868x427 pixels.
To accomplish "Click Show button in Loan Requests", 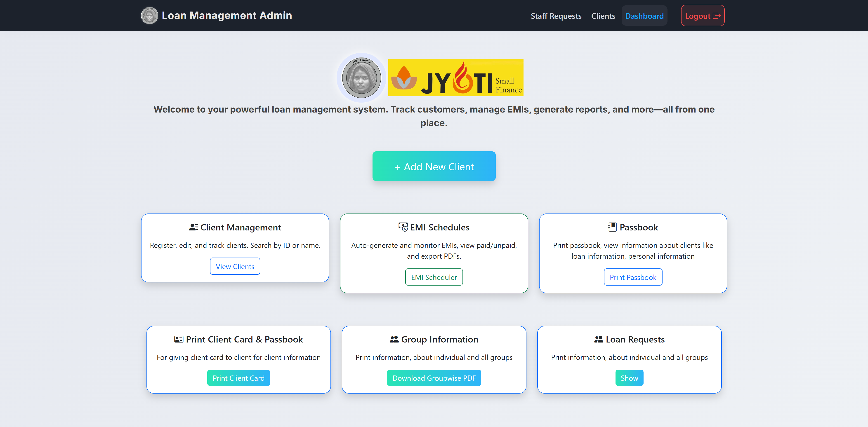I will (x=629, y=378).
